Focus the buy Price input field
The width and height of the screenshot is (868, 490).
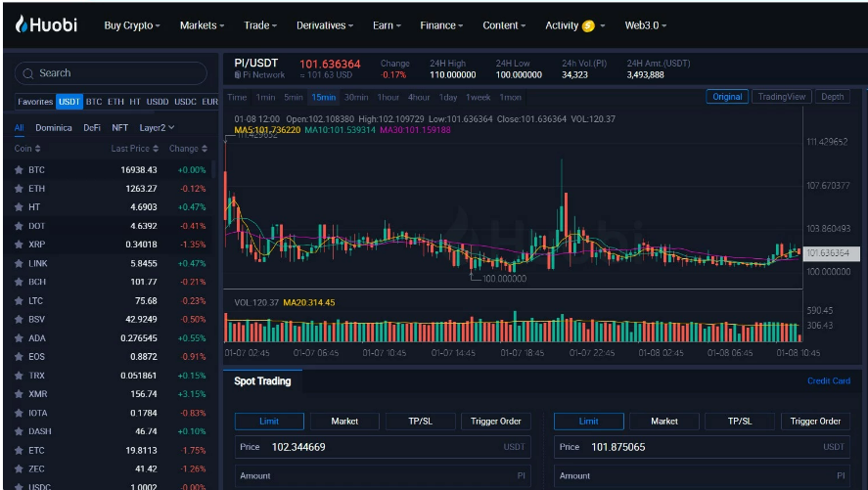[x=383, y=447]
